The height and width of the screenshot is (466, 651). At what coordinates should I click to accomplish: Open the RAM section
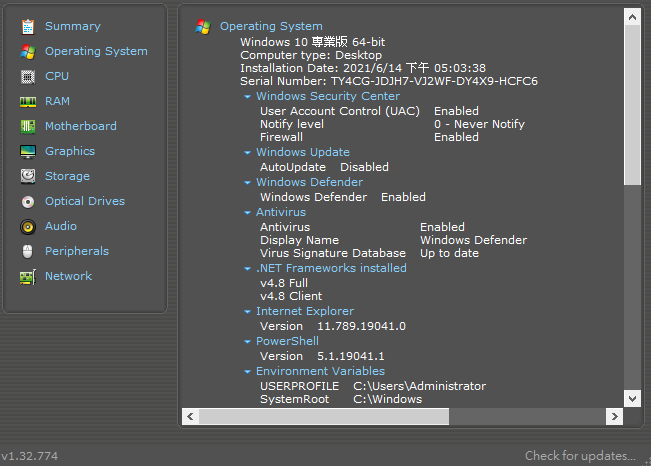pos(57,101)
